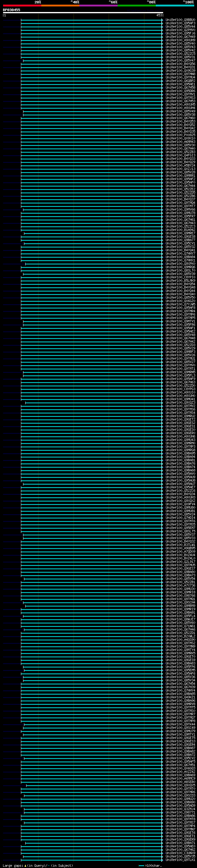Click the query end position 453

[159, 15]
